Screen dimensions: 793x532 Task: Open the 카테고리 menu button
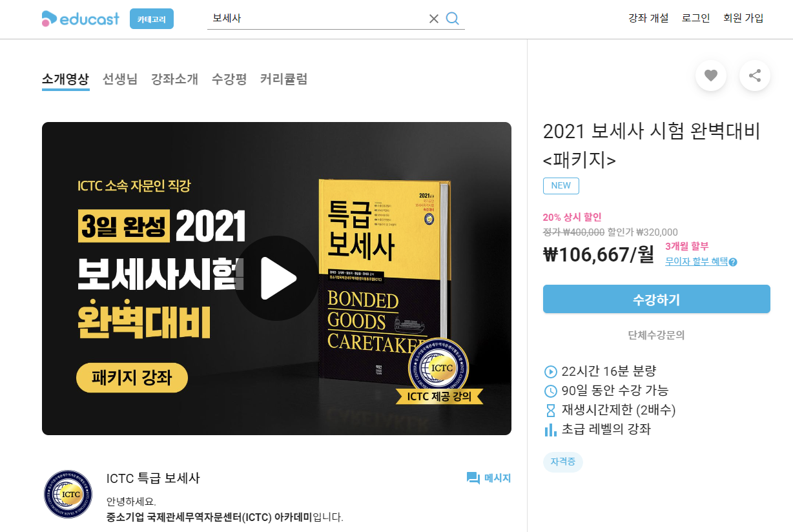(x=152, y=19)
